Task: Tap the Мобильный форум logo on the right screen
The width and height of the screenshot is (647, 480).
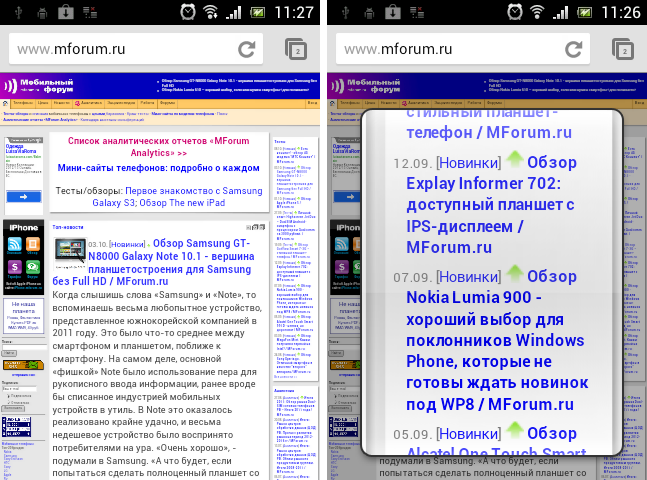Action: coord(365,85)
